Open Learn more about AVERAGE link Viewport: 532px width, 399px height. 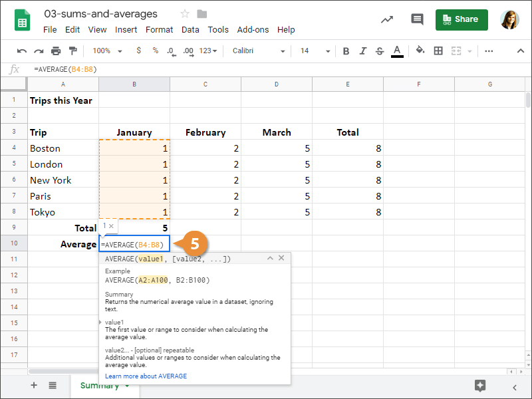146,376
